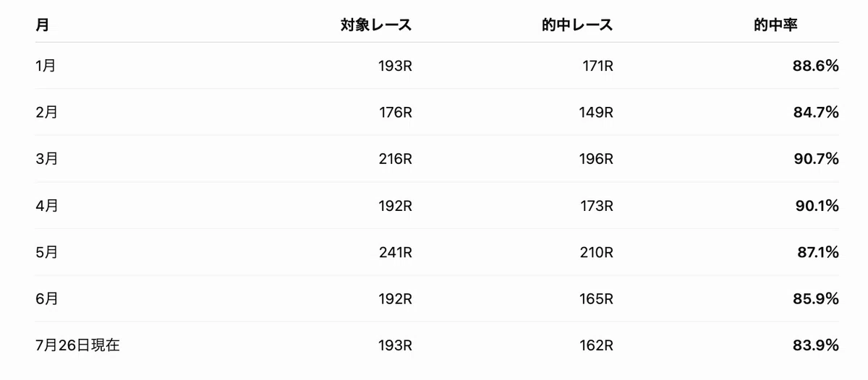
Task: Click the 83.9% hit rate cell
Action: click(x=816, y=345)
